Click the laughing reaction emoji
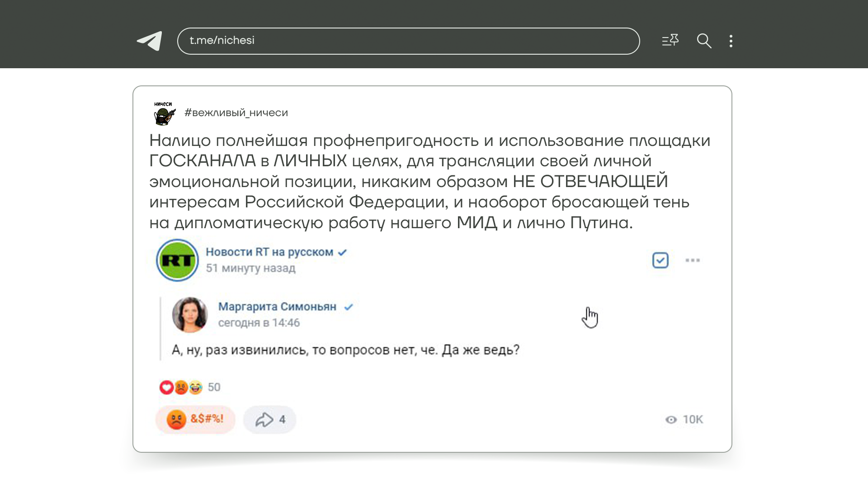The height and width of the screenshot is (488, 868). pyautogui.click(x=196, y=387)
